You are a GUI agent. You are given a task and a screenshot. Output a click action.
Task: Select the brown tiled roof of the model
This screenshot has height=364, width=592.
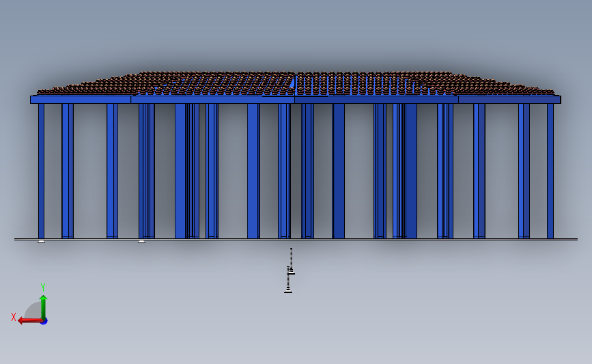coord(296,83)
